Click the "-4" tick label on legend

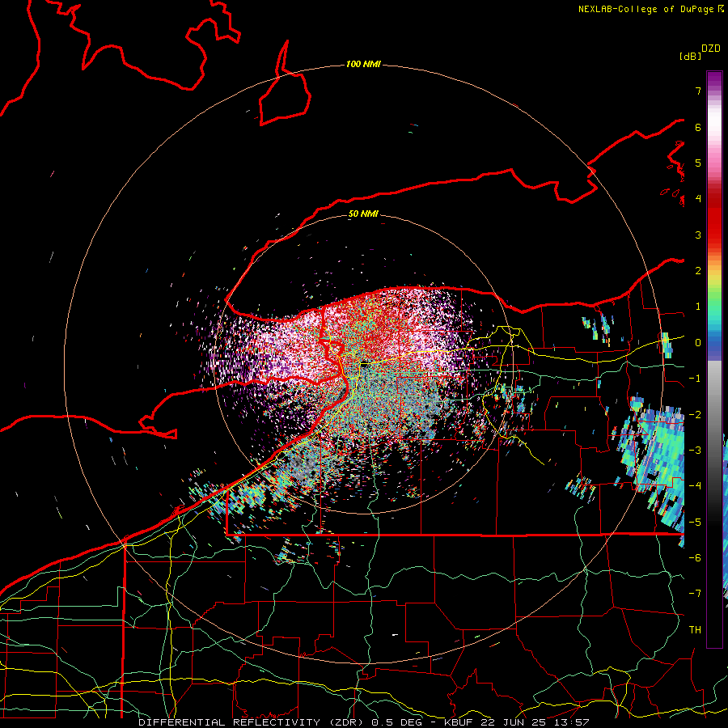pos(695,486)
